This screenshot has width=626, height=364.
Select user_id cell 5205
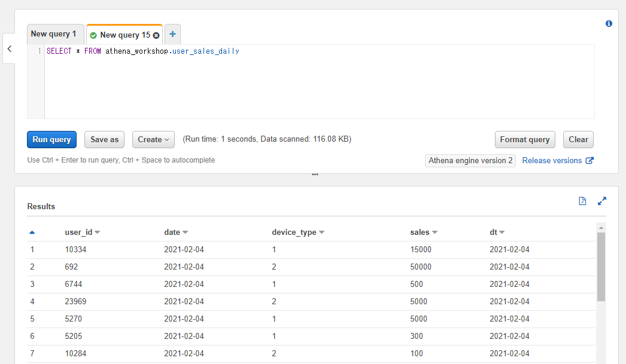[74, 336]
